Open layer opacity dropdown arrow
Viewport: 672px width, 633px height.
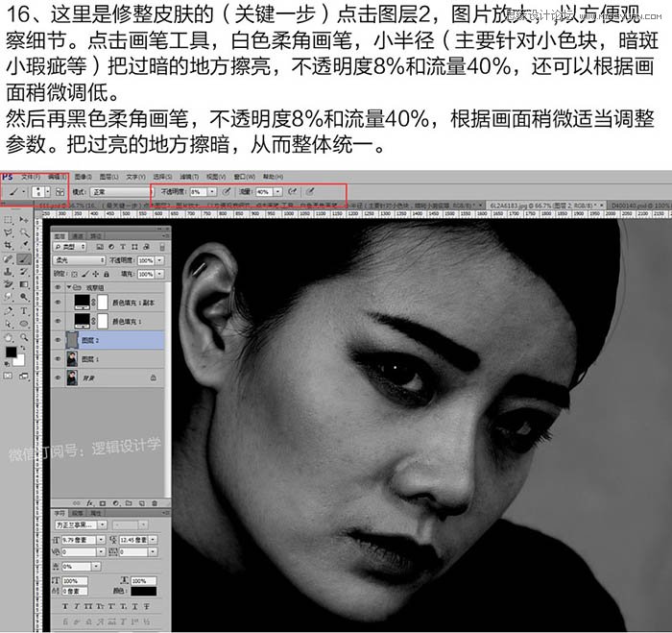click(x=160, y=260)
